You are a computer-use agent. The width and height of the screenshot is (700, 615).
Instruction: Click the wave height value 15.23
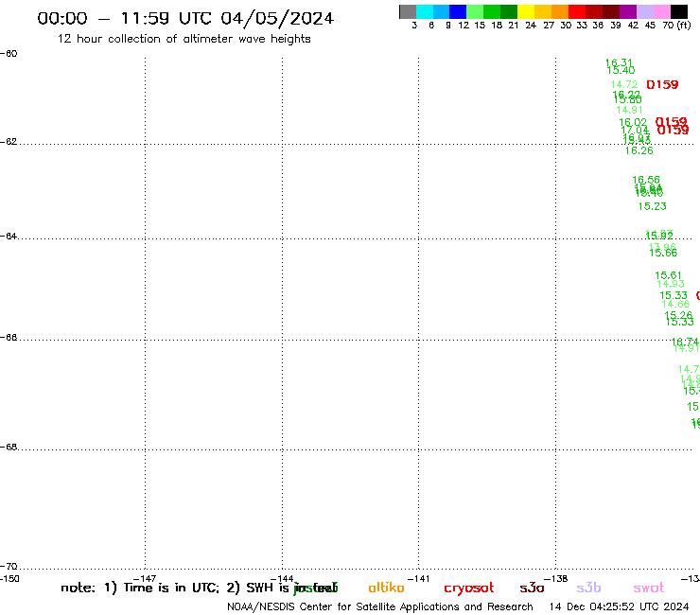pos(653,206)
